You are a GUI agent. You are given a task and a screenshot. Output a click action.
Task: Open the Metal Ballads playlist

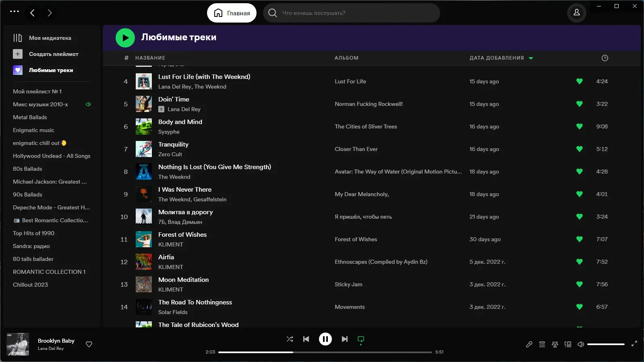pyautogui.click(x=30, y=117)
